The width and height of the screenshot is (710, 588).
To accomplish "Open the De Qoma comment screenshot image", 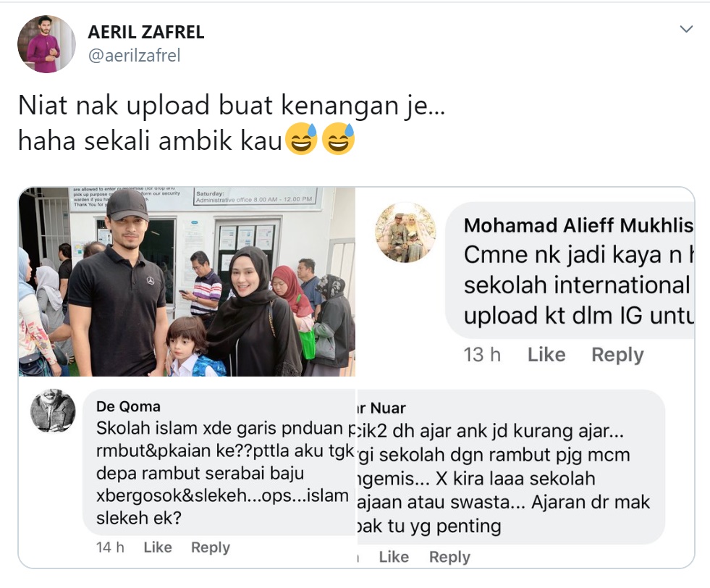I will (x=187, y=472).
